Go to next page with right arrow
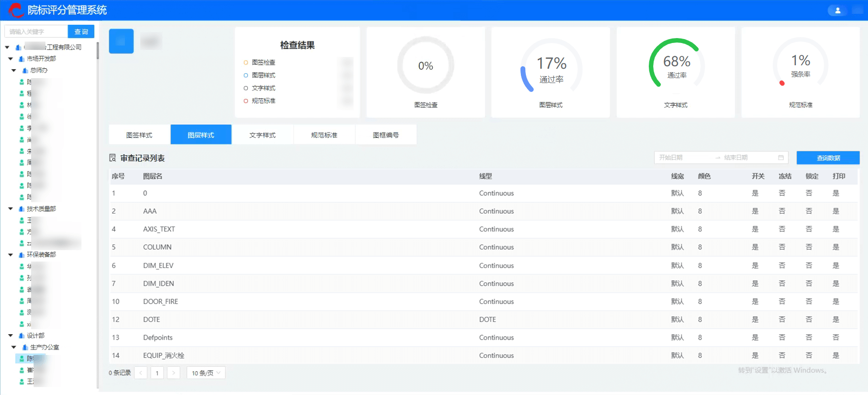 click(173, 373)
